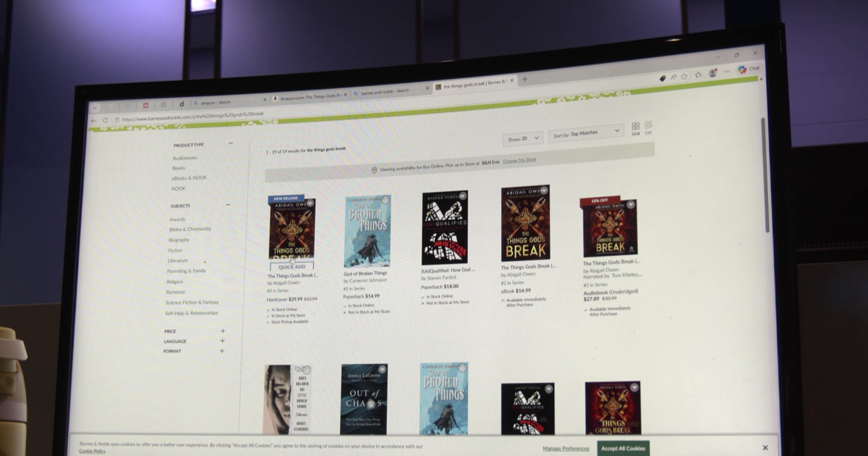Expand the Price filter
Image resolution: width=868 pixels, height=456 pixels.
(223, 331)
